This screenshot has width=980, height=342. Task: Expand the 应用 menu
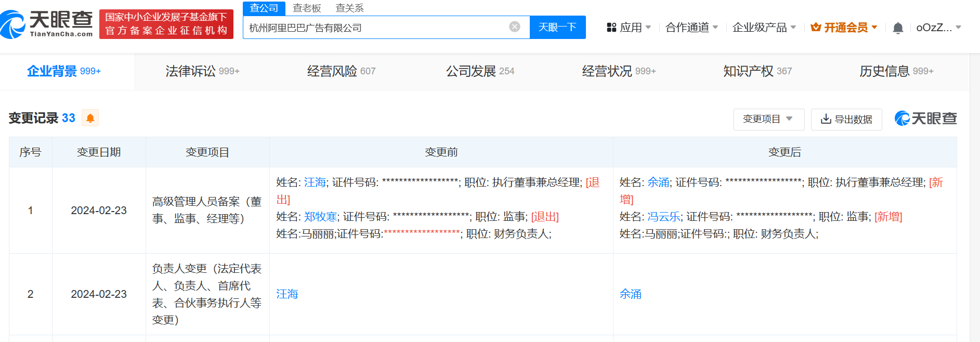[x=629, y=28]
